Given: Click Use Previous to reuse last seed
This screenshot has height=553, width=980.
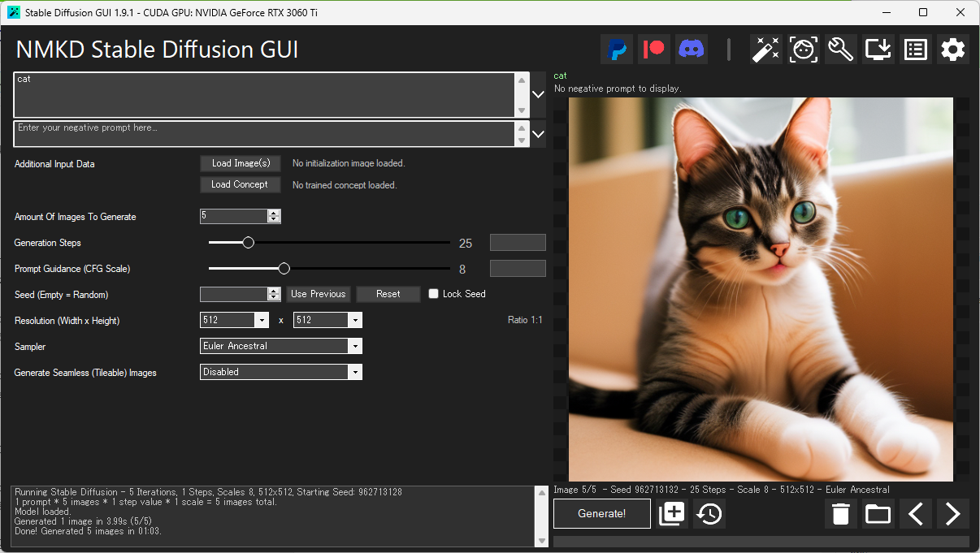Looking at the screenshot, I should click(x=319, y=294).
